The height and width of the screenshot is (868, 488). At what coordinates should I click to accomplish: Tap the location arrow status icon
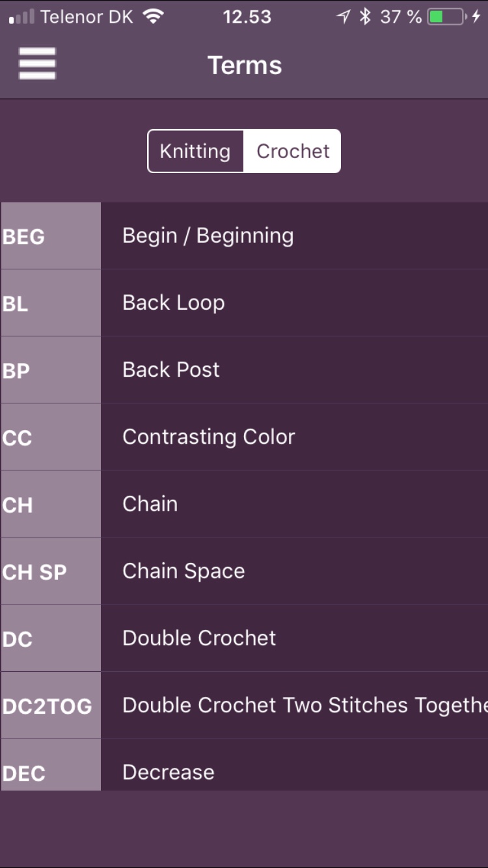coord(343,17)
